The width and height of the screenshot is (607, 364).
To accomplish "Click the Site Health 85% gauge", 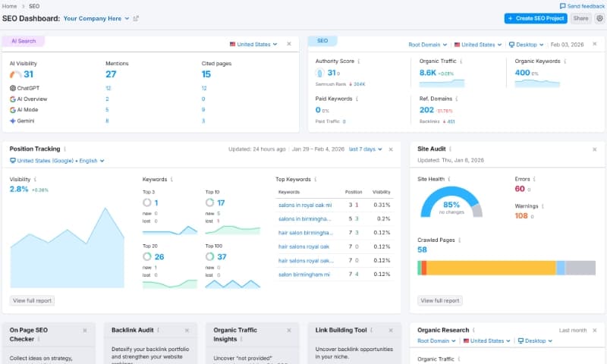I will pyautogui.click(x=451, y=202).
